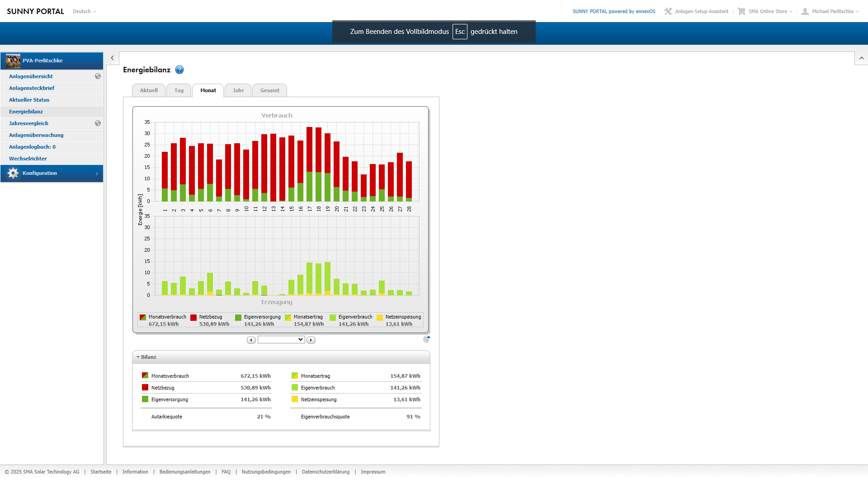This screenshot has height=488, width=868.
Task: Open chart settings gear below the diagram
Action: tap(426, 339)
